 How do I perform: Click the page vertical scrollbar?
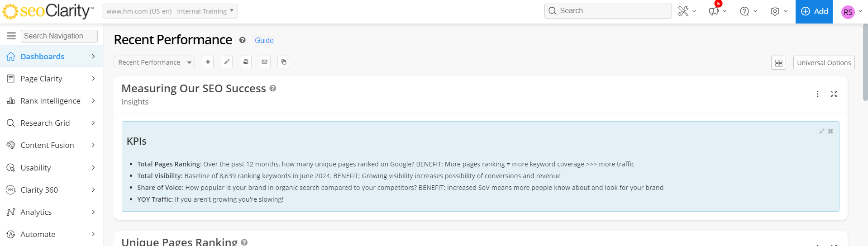865,63
